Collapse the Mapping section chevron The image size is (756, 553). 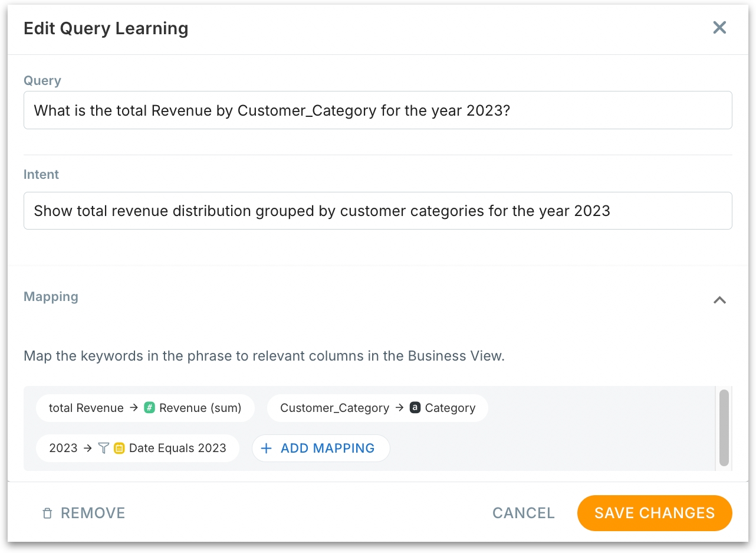[719, 300]
